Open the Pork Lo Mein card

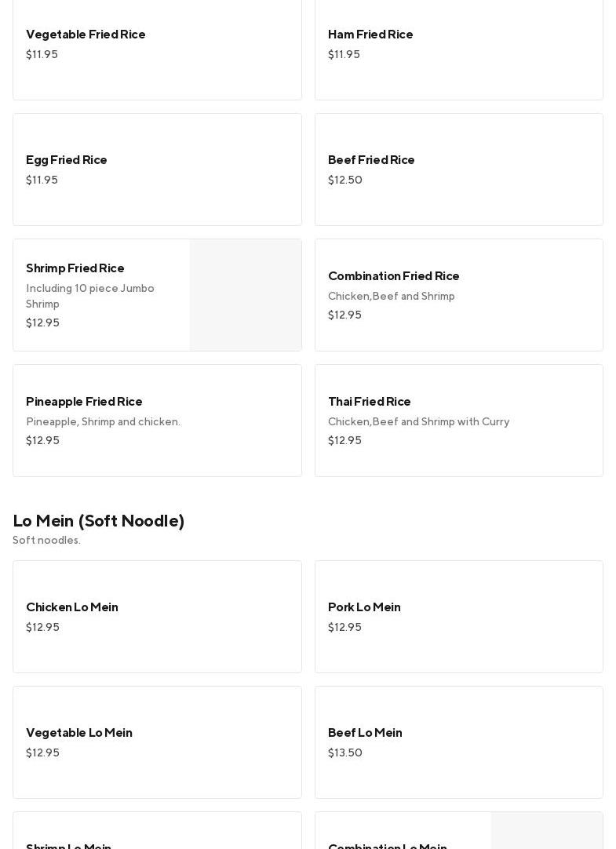coord(458,617)
